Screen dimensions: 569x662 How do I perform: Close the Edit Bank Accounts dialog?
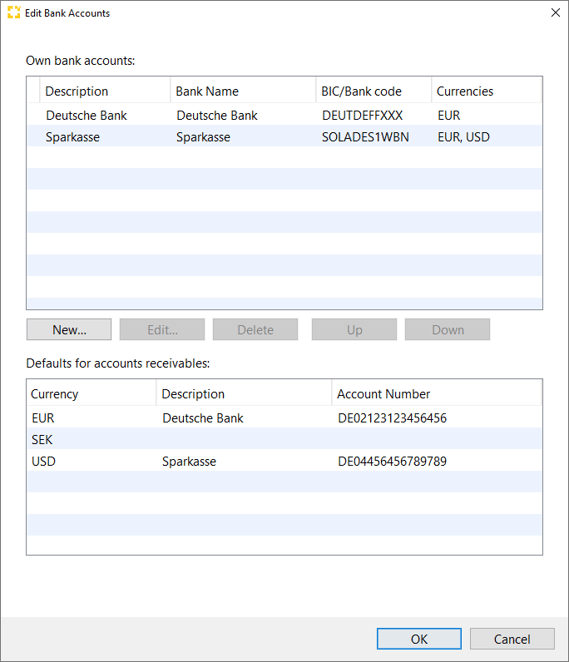pyautogui.click(x=555, y=13)
